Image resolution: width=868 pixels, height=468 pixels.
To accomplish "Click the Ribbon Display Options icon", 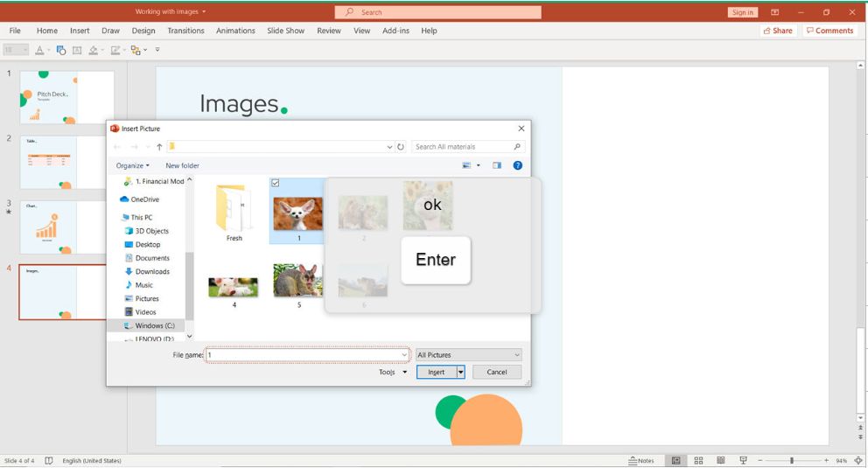I will 775,12.
